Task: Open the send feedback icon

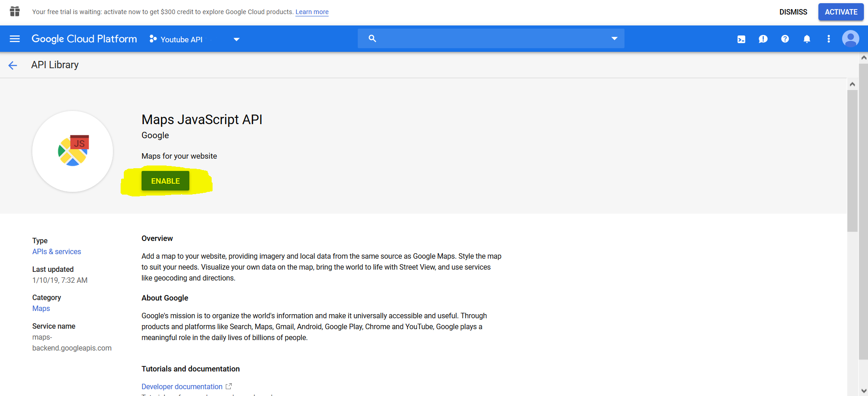Action: (763, 39)
